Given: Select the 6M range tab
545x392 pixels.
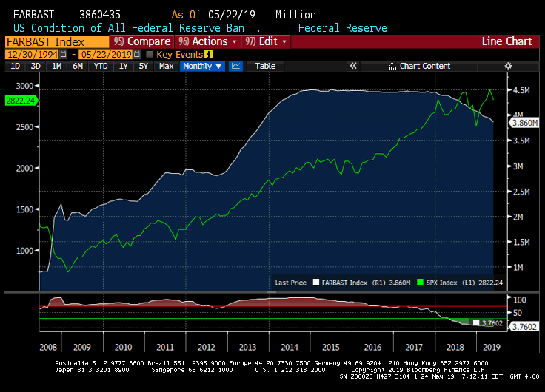Looking at the screenshot, I should [78, 66].
